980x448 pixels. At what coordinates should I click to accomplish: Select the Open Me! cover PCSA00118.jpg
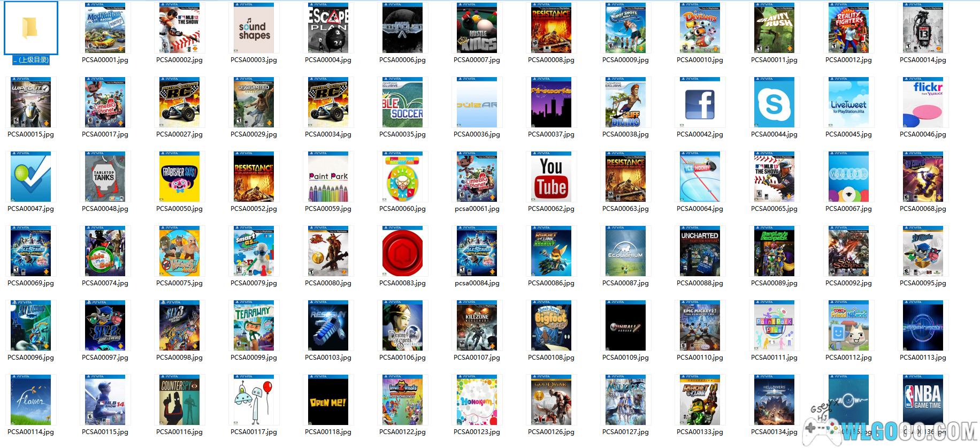point(328,400)
